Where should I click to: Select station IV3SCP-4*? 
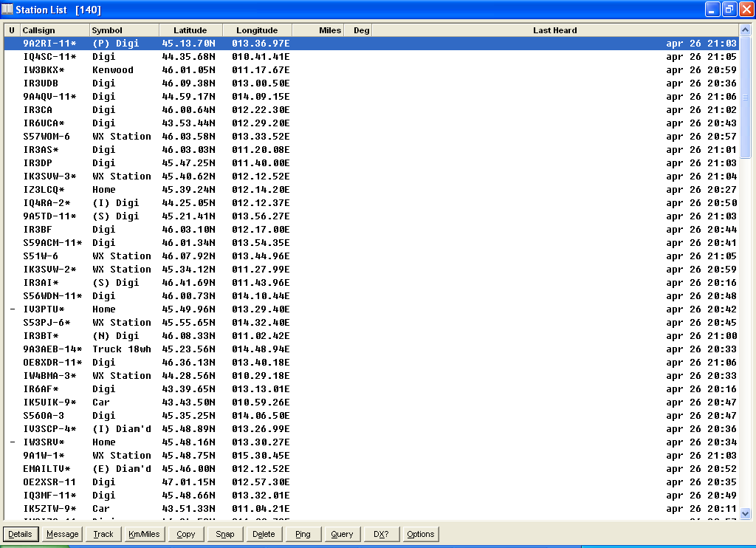click(371, 429)
